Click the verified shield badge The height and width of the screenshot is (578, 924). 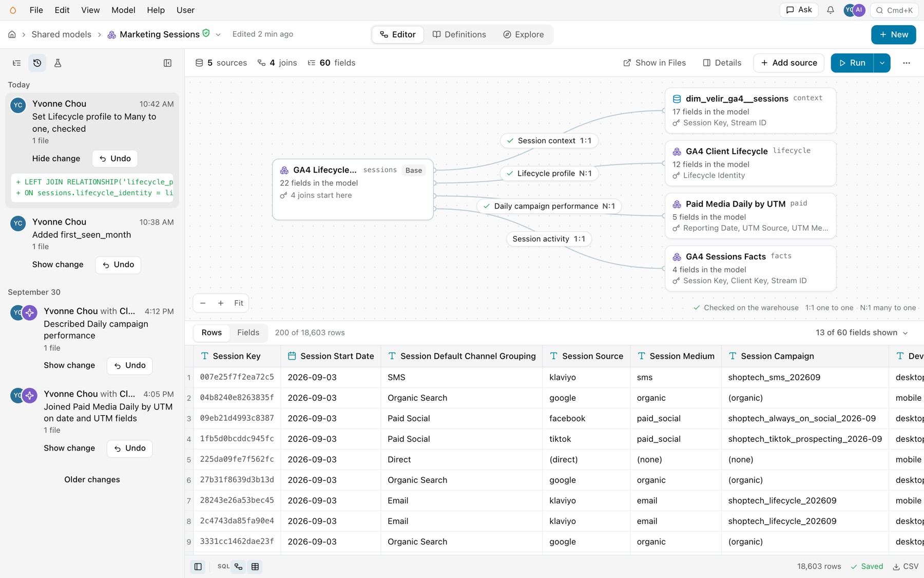tap(206, 33)
